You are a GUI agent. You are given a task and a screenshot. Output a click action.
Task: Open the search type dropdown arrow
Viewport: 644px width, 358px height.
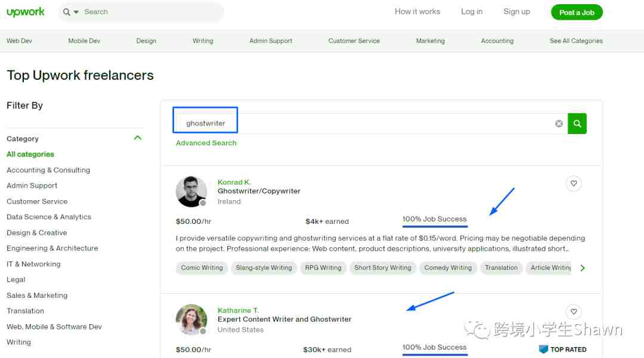coord(76,13)
